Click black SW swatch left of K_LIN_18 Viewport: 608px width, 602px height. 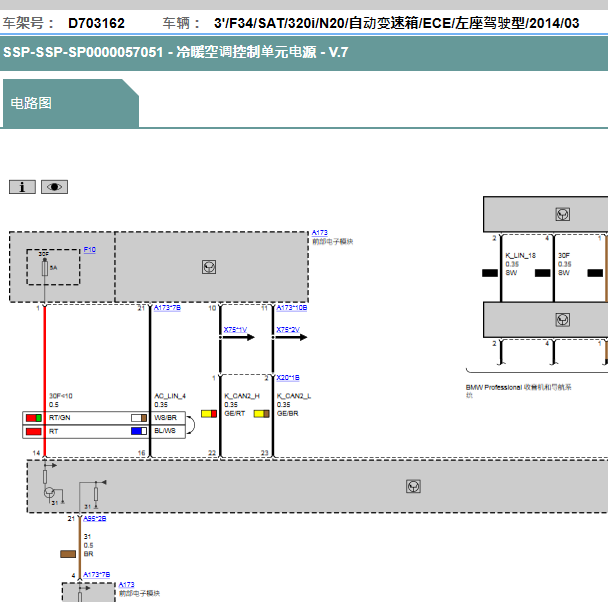click(x=490, y=273)
